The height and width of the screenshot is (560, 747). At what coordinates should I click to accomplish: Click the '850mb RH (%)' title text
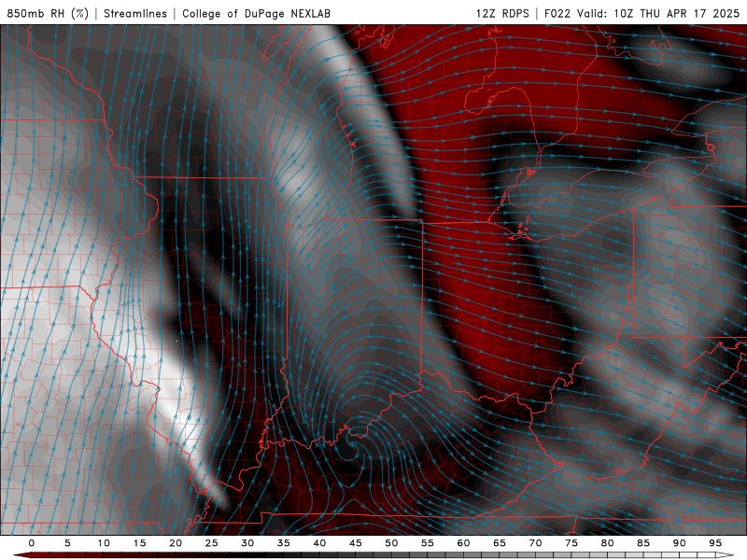pyautogui.click(x=48, y=13)
